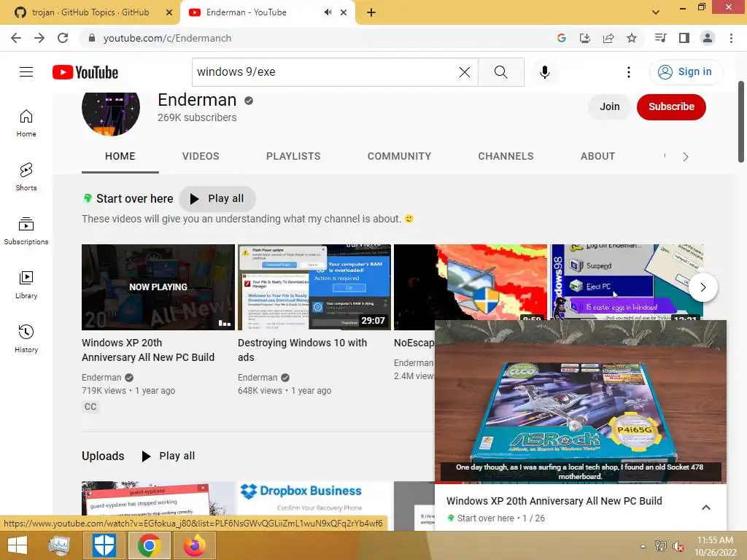Remove the close X on Enderman tab
Screen dimensions: 747x560
click(344, 12)
